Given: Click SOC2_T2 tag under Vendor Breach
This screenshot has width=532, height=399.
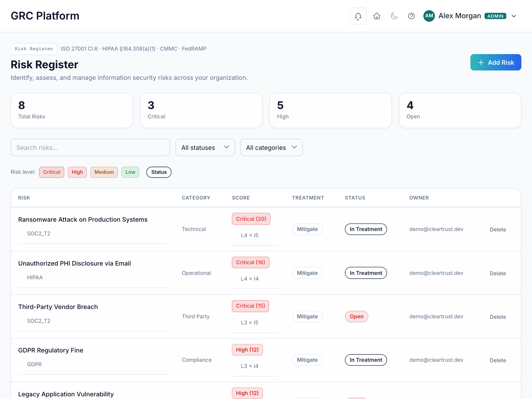Looking at the screenshot, I should (x=39, y=321).
